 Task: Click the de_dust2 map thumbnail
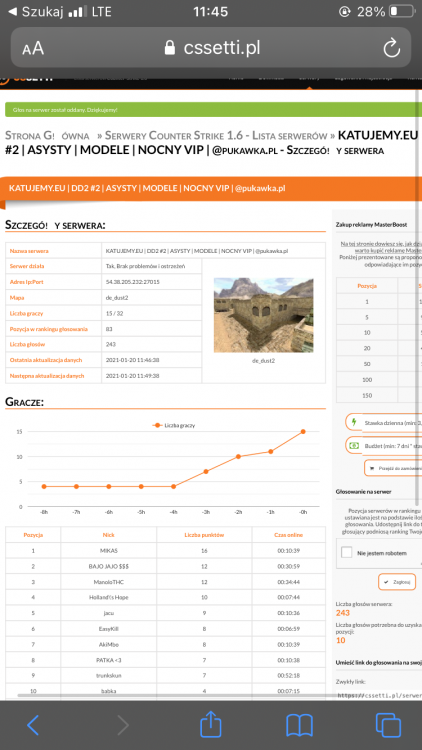(263, 315)
